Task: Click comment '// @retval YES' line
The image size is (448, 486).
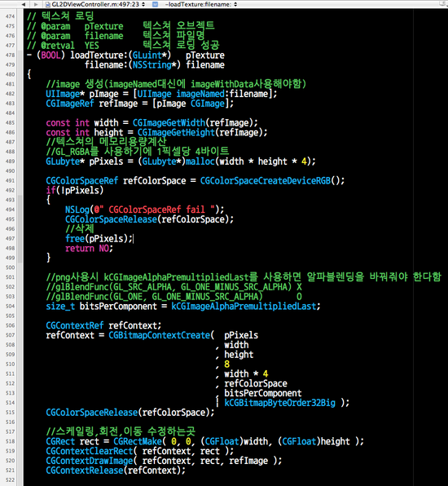Action: 123,46
